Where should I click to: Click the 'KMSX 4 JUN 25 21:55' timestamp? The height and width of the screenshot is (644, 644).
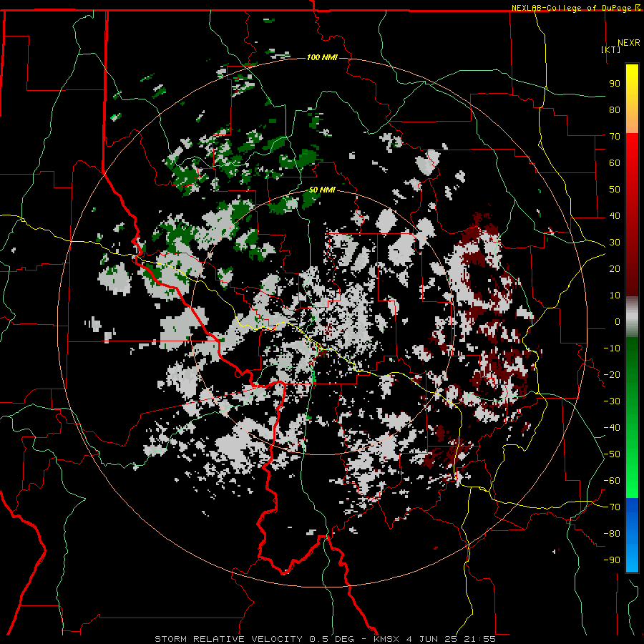434,639
